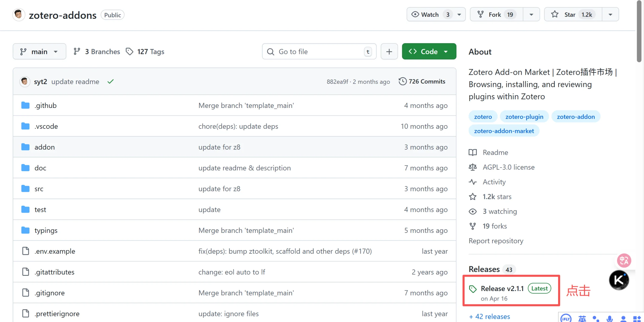This screenshot has height=322, width=644.
Task: Fork the repository
Action: 494,15
